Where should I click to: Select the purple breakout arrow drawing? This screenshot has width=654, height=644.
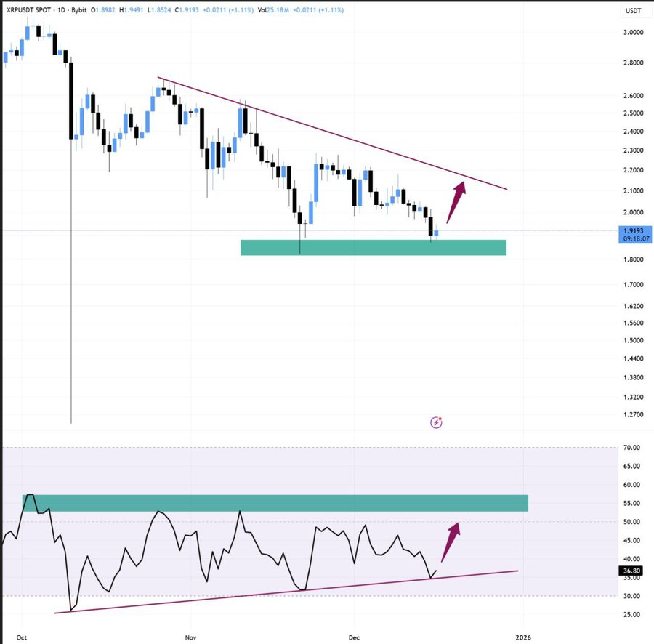(x=455, y=198)
